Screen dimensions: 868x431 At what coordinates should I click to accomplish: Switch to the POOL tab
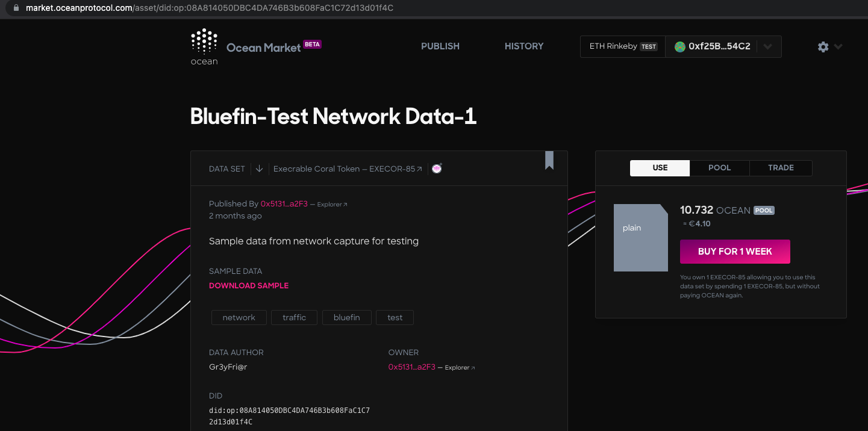[x=719, y=168]
